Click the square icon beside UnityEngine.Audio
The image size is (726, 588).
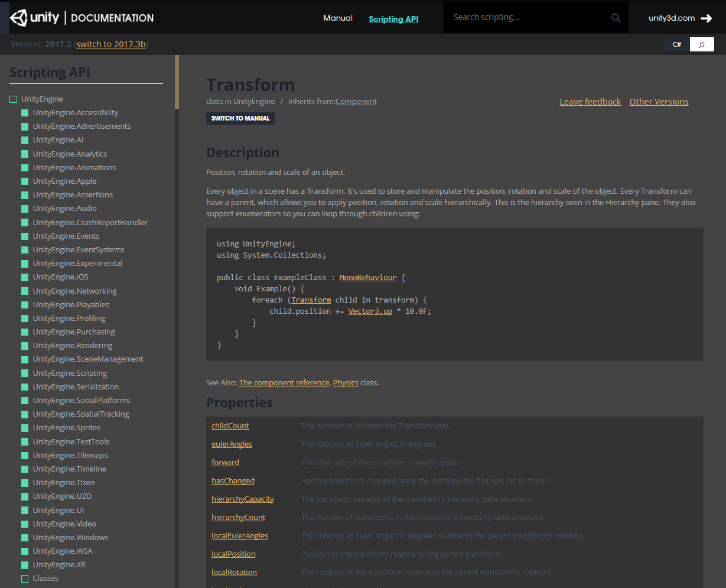click(x=25, y=209)
